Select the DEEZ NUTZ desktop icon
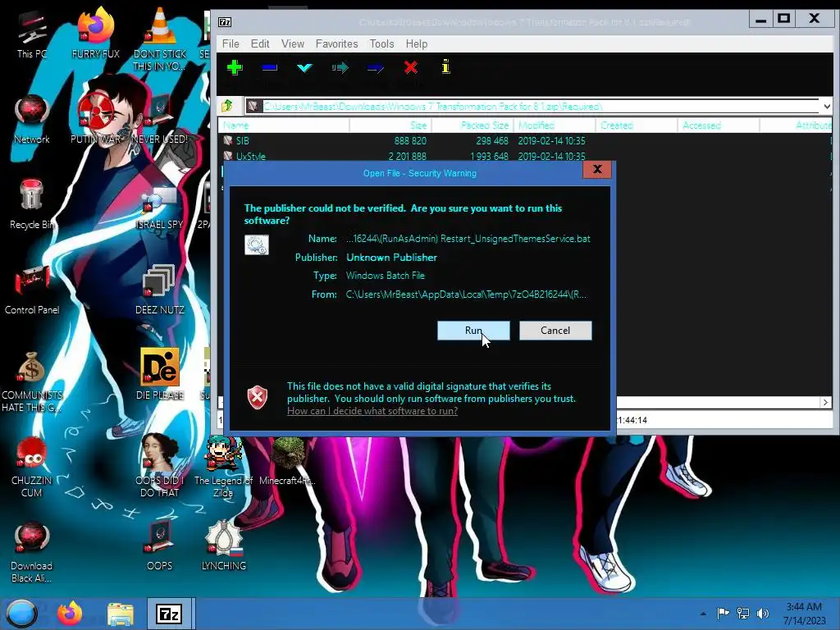Viewport: 840px width, 630px height. pyautogui.click(x=160, y=290)
